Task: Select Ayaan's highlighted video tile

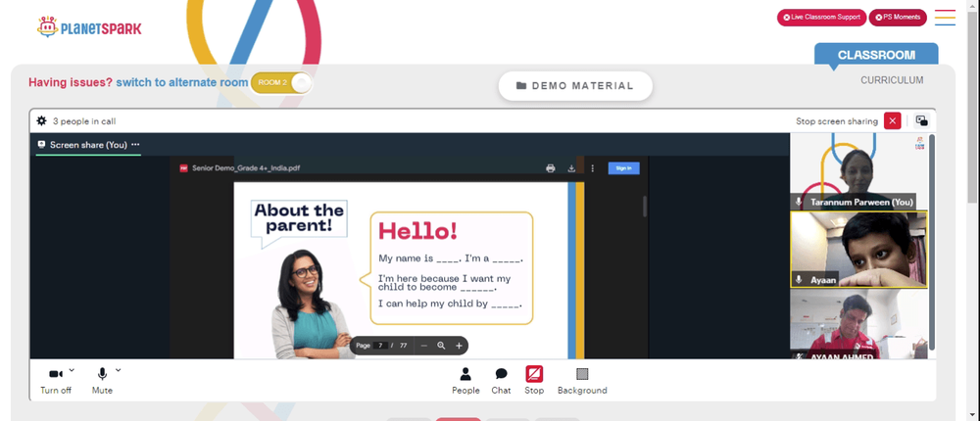Action: point(858,250)
